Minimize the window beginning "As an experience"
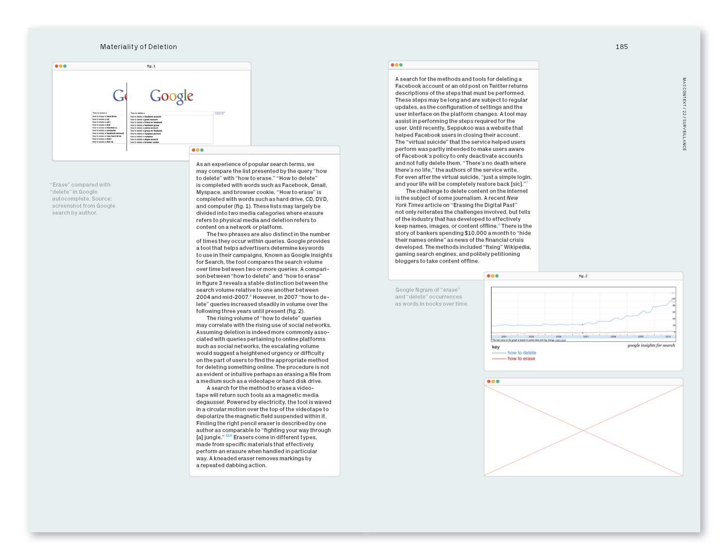 point(198,150)
